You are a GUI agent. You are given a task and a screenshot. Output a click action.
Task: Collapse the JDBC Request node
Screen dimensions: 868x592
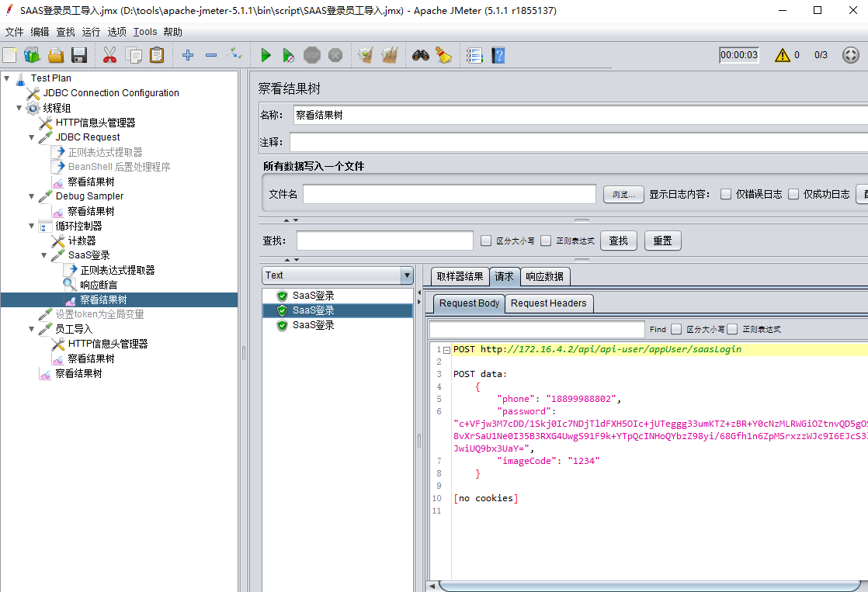32,137
